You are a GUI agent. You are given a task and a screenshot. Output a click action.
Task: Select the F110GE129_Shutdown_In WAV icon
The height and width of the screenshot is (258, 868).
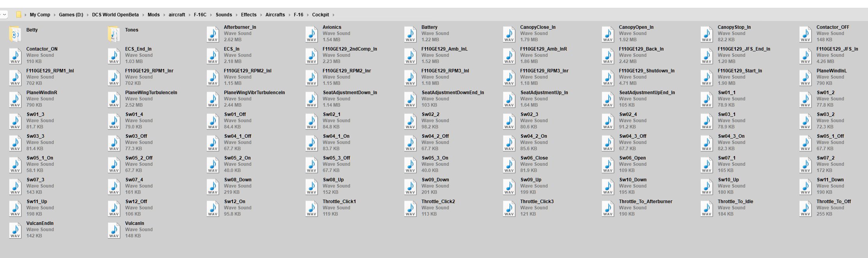(x=608, y=78)
